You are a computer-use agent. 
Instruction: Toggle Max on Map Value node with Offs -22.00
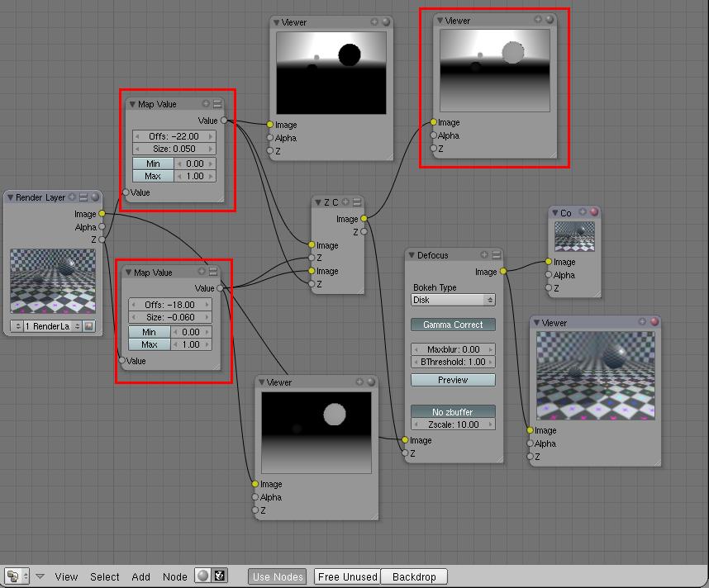click(x=153, y=176)
